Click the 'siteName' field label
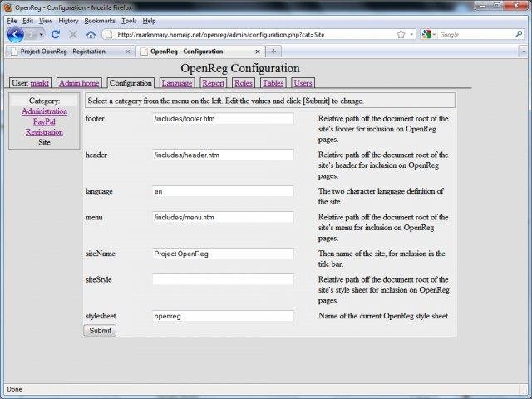 (x=100, y=254)
